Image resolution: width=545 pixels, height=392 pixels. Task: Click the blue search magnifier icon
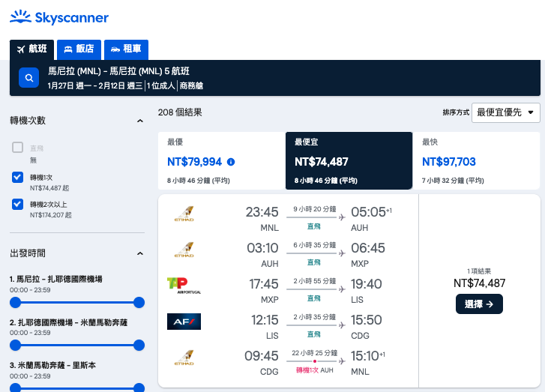click(28, 78)
